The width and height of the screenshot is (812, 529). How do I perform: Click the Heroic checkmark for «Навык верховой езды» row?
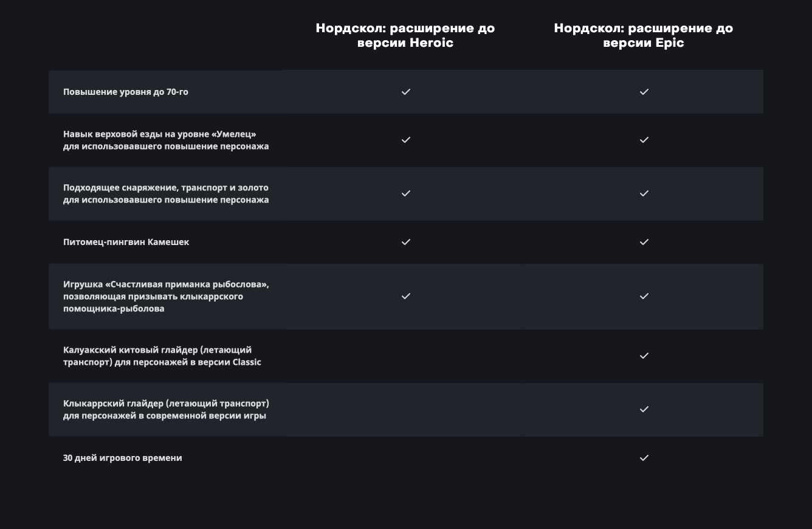(x=405, y=140)
